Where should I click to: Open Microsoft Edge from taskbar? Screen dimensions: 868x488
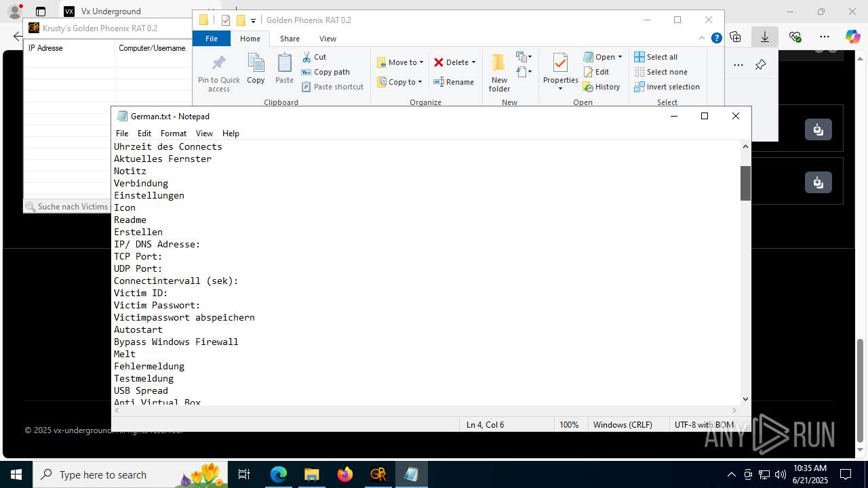point(279,474)
